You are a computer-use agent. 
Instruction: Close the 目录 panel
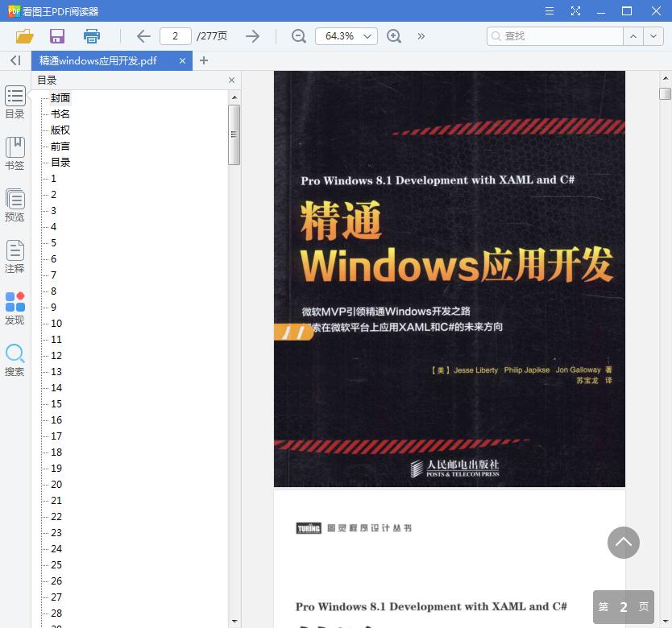(231, 80)
